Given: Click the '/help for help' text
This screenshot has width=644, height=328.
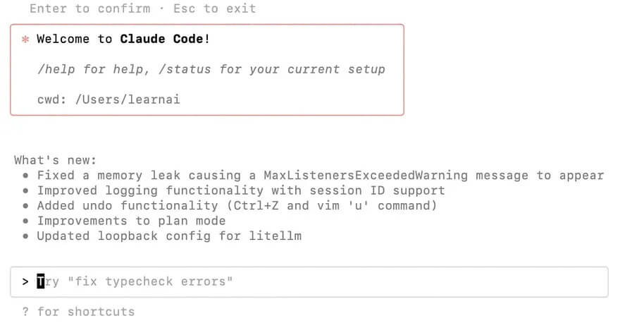Looking at the screenshot, I should point(93,69).
